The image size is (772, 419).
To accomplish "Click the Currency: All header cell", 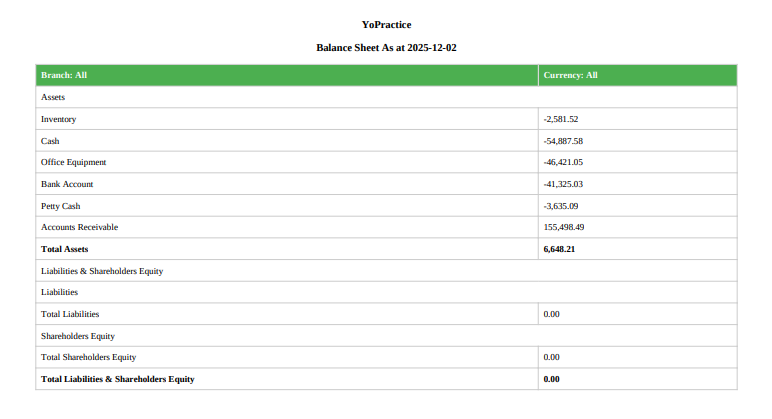I will tap(638, 75).
